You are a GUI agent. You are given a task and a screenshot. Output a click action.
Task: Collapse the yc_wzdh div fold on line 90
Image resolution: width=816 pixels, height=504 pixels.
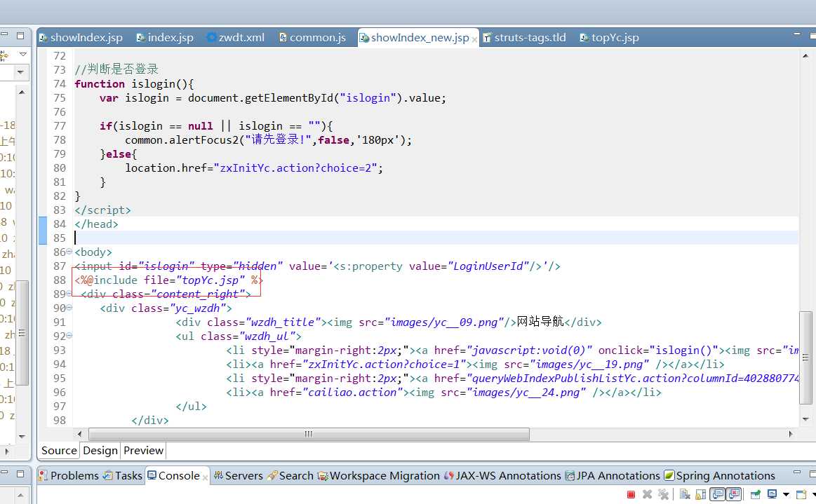pos(69,308)
